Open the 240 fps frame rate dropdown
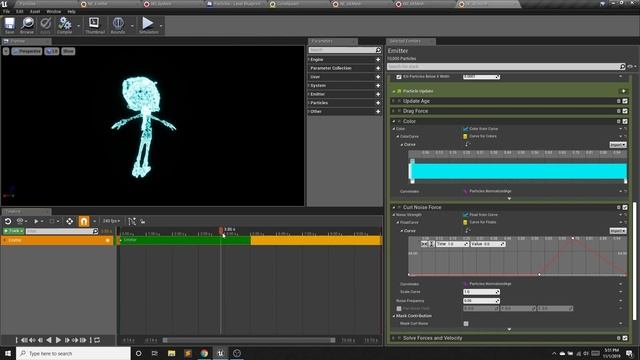This screenshot has height=360, width=640. pos(111,221)
